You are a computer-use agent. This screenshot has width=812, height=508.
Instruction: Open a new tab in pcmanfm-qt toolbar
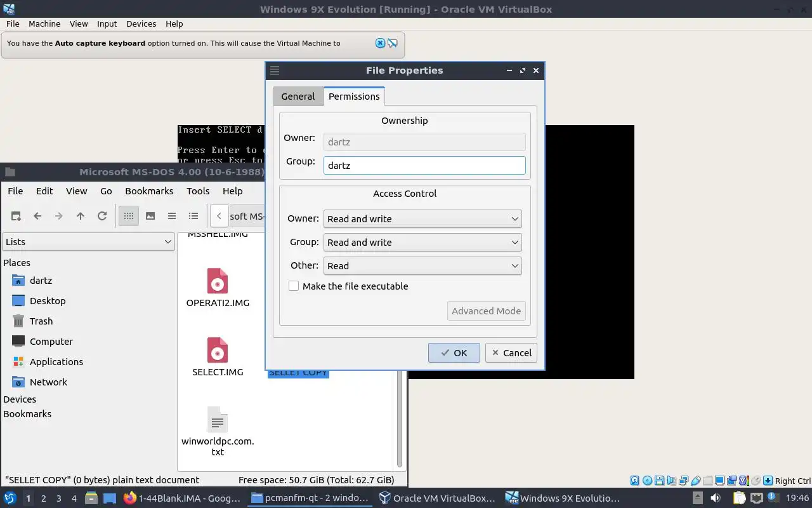point(16,216)
